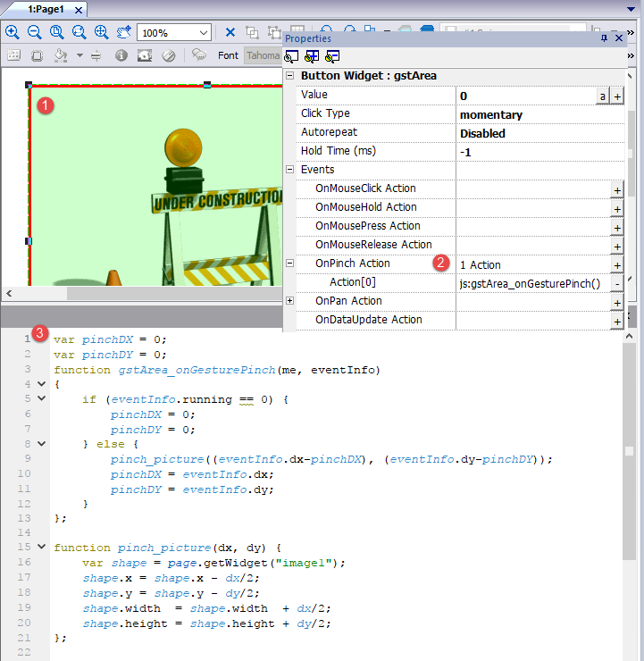The height and width of the screenshot is (661, 644).
Task: Add an action to OnMouseClick Action
Action: tap(616, 189)
